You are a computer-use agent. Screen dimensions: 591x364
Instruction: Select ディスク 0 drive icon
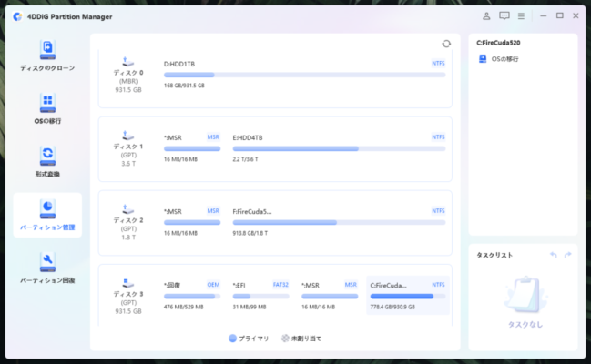pyautogui.click(x=128, y=61)
